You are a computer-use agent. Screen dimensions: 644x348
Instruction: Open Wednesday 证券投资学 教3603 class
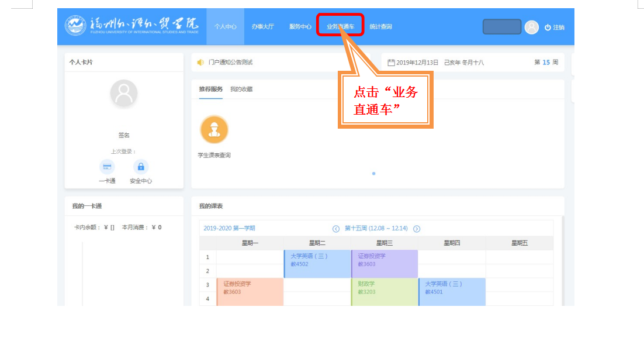click(x=385, y=264)
